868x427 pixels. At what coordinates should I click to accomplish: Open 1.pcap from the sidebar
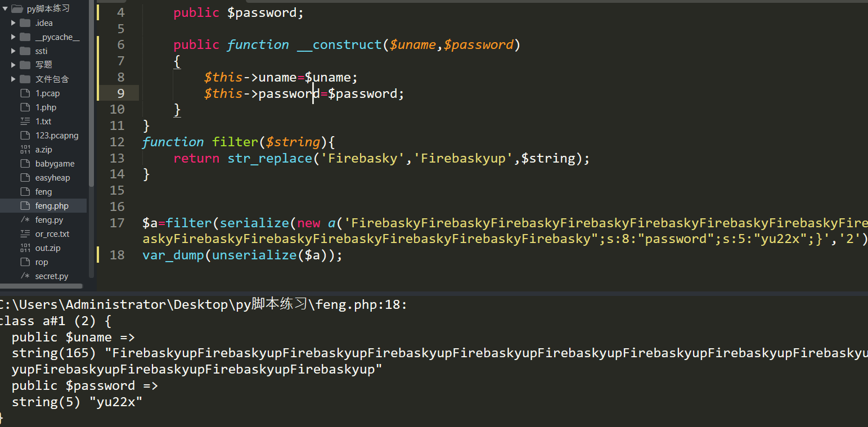[x=47, y=93]
